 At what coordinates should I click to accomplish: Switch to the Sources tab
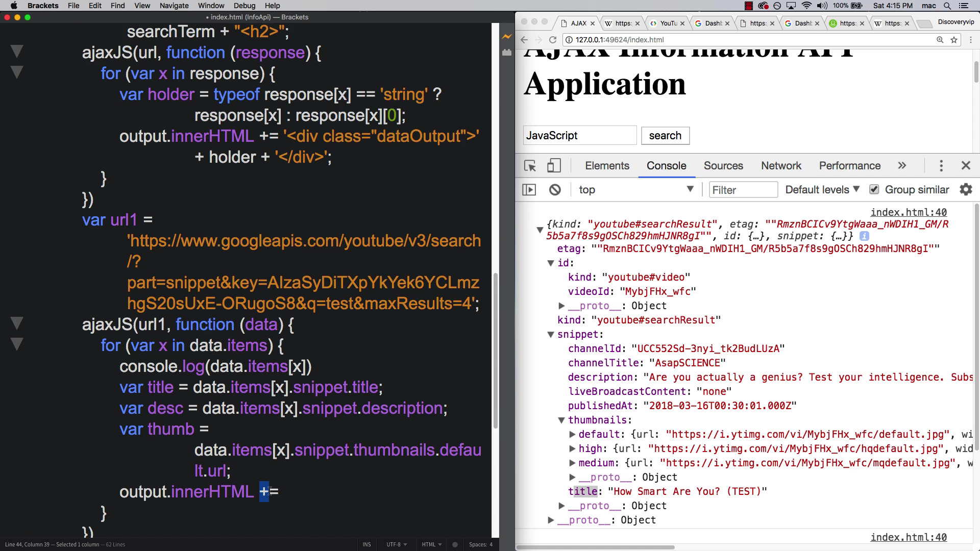pyautogui.click(x=723, y=166)
